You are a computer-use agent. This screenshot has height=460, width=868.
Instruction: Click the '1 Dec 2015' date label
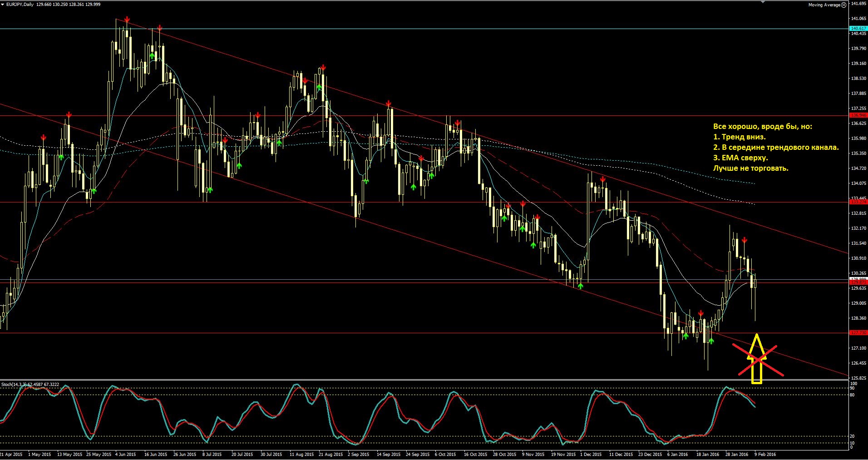(x=591, y=454)
